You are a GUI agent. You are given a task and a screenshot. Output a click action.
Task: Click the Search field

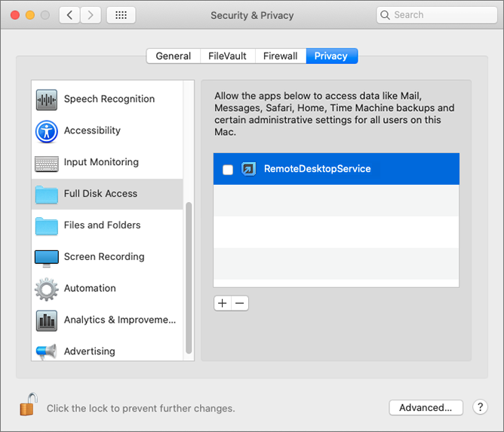[436, 15]
